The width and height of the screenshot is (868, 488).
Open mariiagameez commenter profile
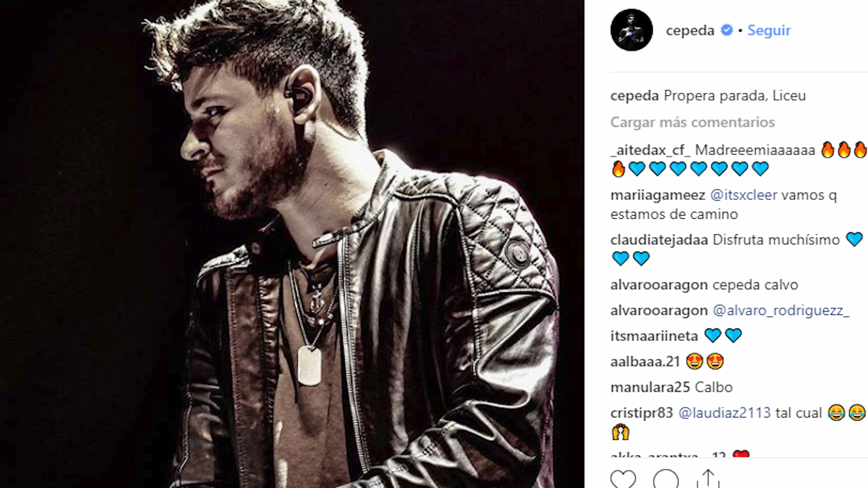pos(658,195)
